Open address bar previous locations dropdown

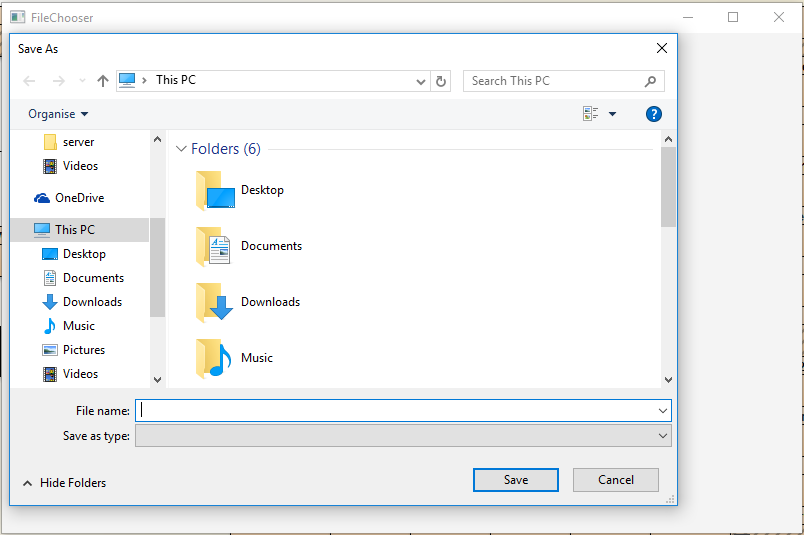420,82
